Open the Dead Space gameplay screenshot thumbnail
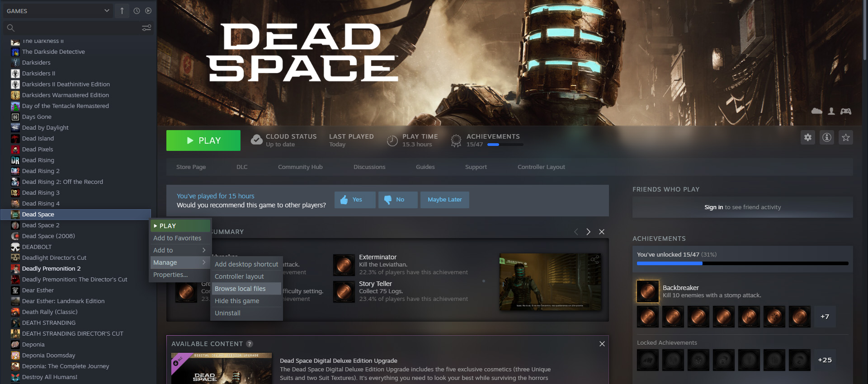The height and width of the screenshot is (384, 868). click(x=551, y=282)
